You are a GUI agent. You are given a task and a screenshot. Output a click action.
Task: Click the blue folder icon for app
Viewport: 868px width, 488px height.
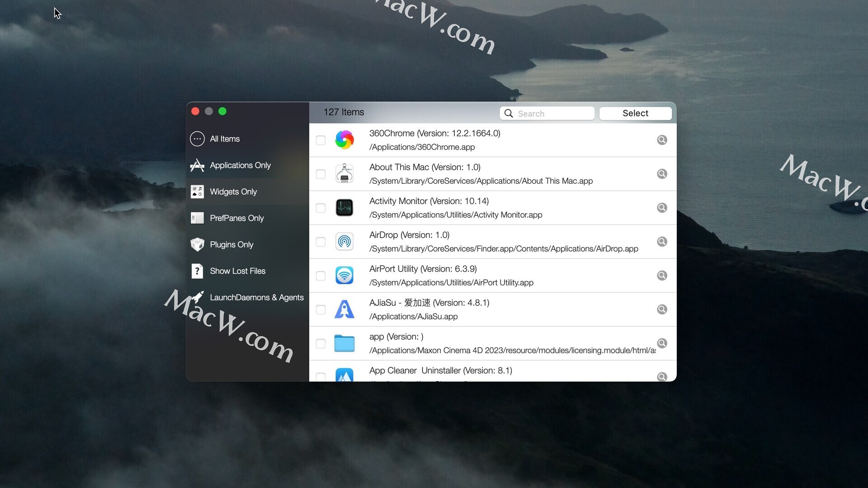click(344, 343)
